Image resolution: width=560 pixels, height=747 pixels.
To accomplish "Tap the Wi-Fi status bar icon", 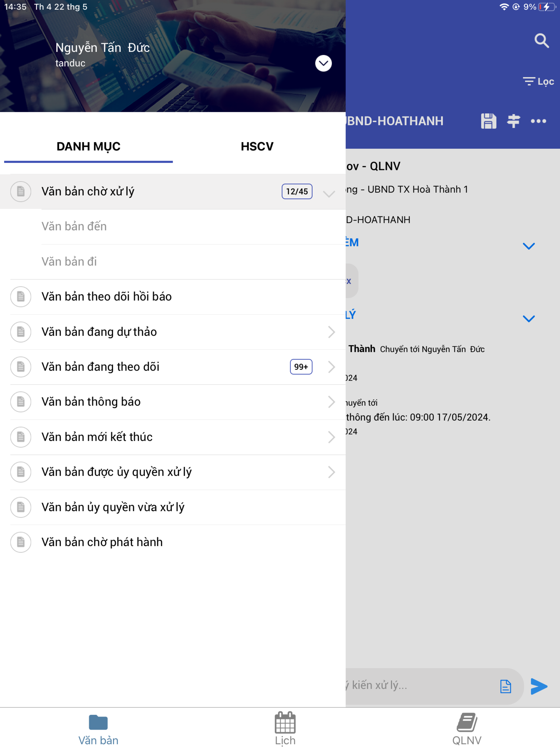I will [504, 7].
